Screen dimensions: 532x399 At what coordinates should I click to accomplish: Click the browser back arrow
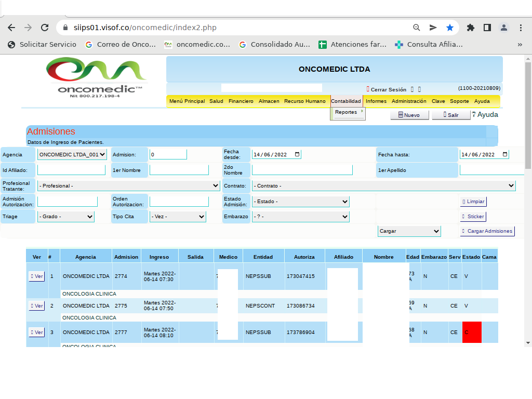coord(11,28)
